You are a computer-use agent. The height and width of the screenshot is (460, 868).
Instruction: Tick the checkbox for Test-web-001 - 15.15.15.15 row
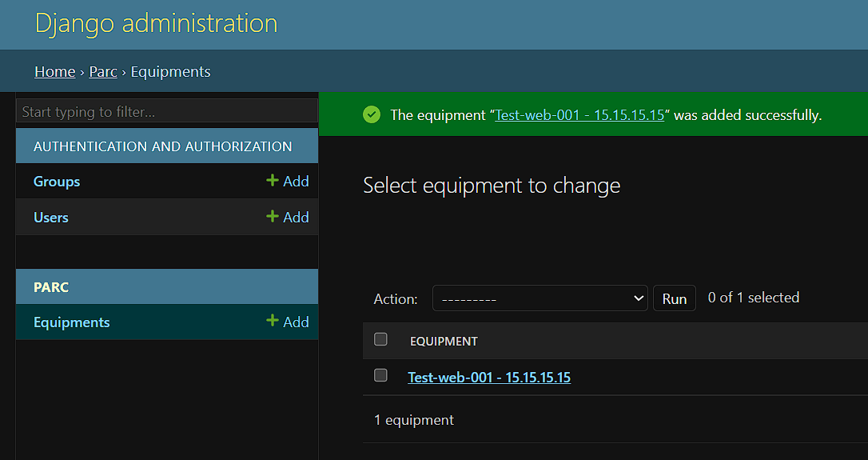[x=380, y=375]
